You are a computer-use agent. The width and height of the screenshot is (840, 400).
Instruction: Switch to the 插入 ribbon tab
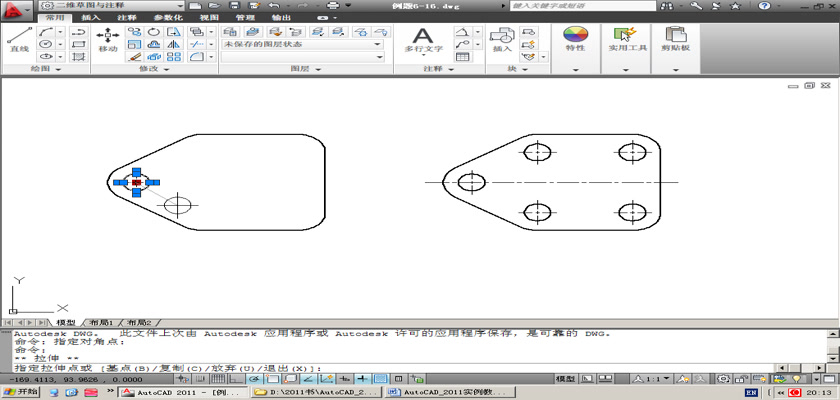90,18
